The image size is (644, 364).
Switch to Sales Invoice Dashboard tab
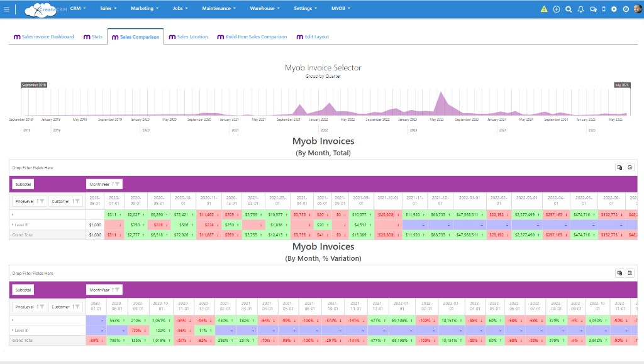[x=44, y=36]
